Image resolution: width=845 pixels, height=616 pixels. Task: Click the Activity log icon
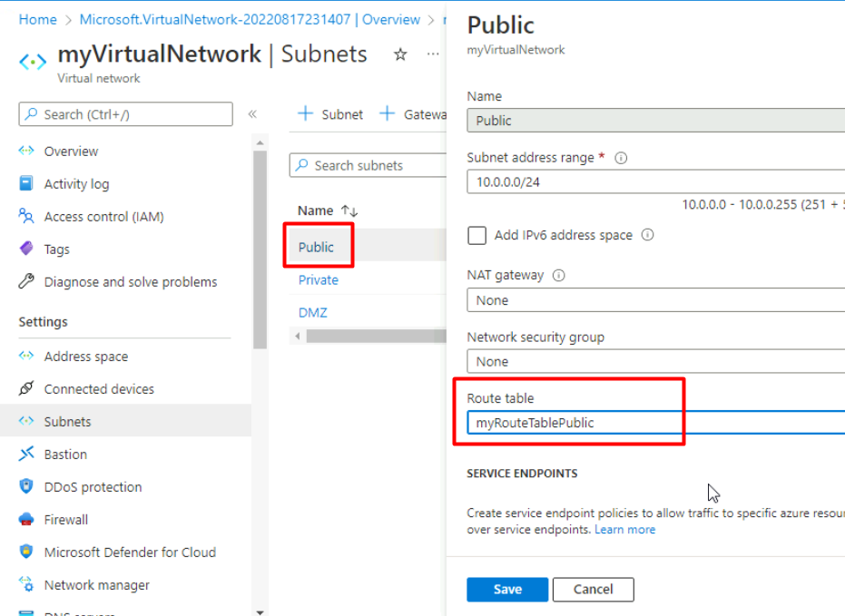(x=25, y=183)
